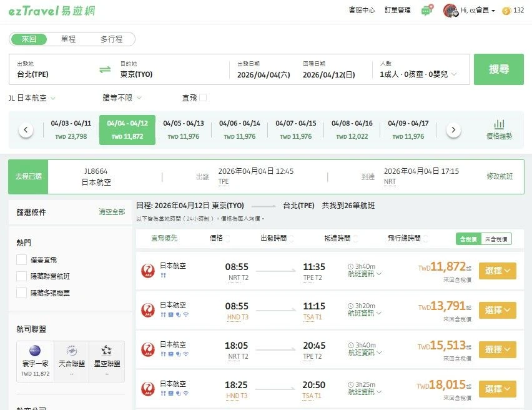Open the green chat message icon
The image size is (532, 410).
pyautogui.click(x=426, y=11)
